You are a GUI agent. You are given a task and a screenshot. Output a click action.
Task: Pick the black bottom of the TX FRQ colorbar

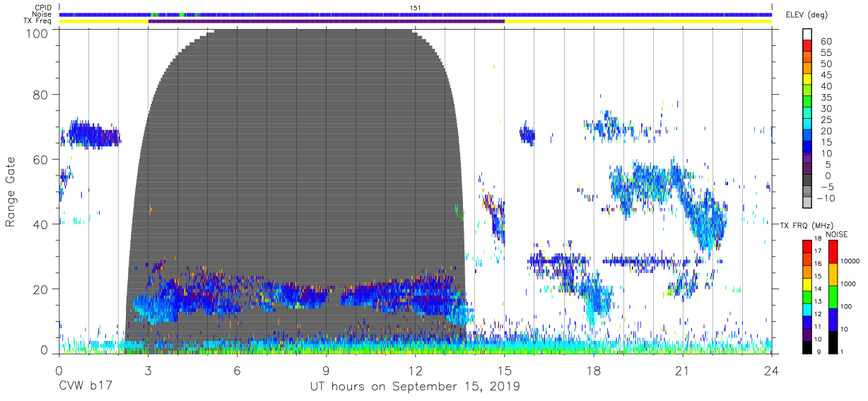pos(807,347)
